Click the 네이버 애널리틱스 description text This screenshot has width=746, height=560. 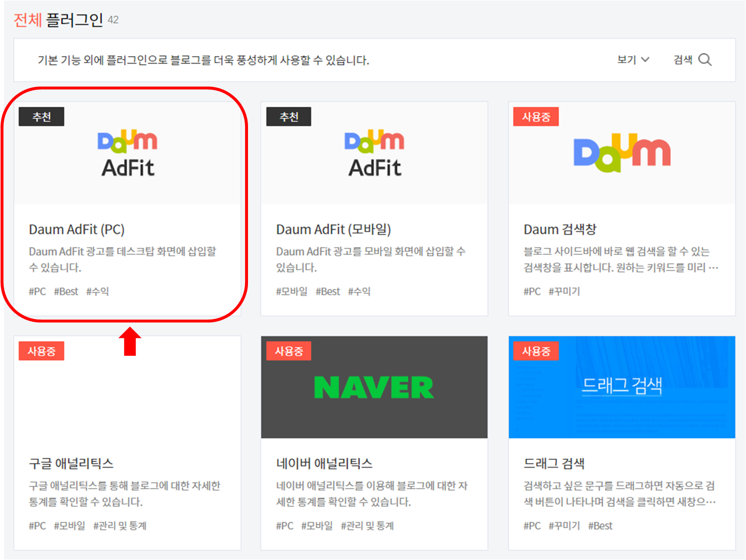[372, 494]
